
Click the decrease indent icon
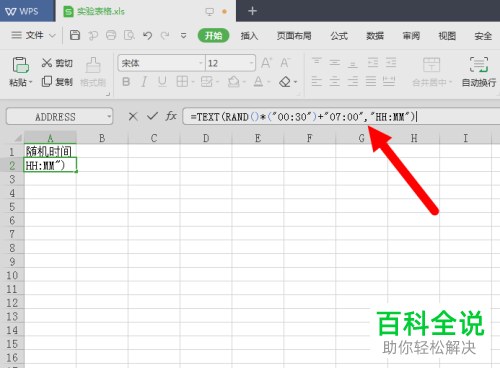[x=373, y=62]
